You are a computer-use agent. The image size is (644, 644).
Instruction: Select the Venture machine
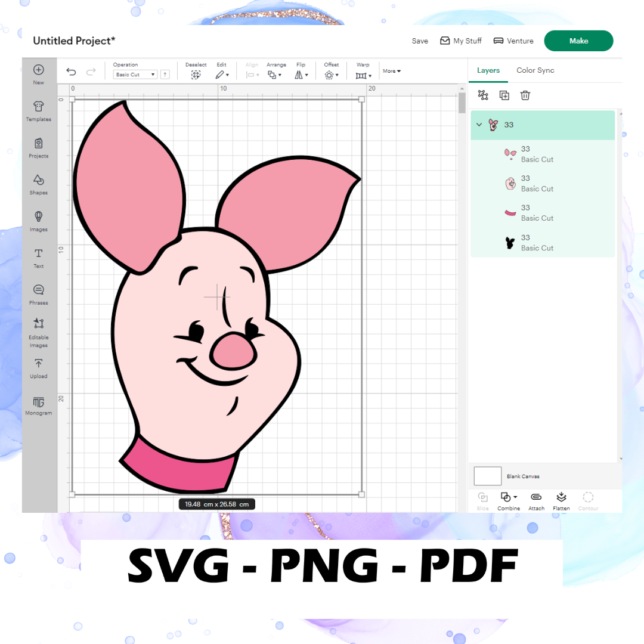513,41
